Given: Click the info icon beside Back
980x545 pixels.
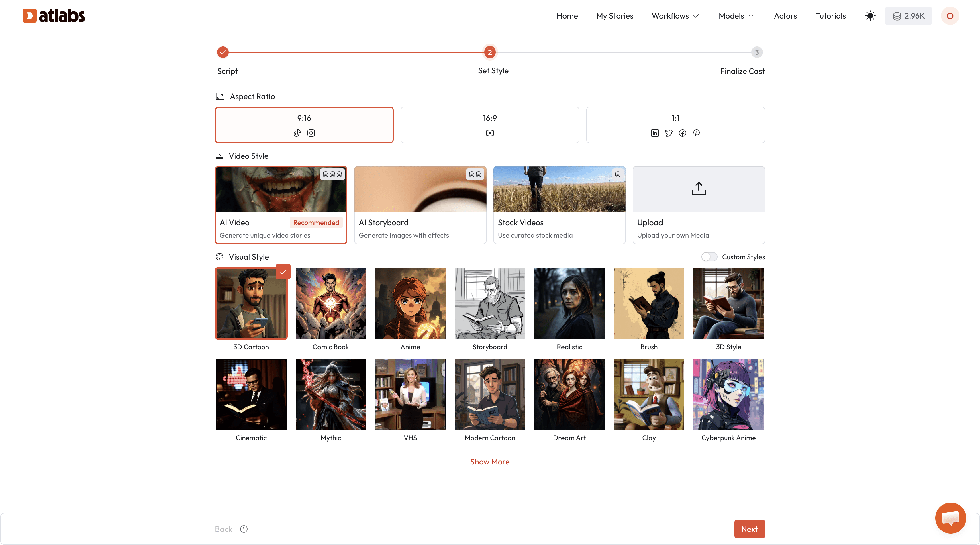Looking at the screenshot, I should [x=244, y=529].
